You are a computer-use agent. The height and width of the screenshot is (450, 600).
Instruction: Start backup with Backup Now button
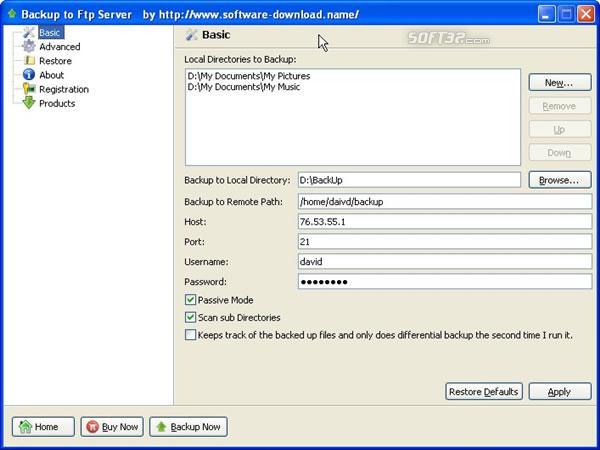188,426
